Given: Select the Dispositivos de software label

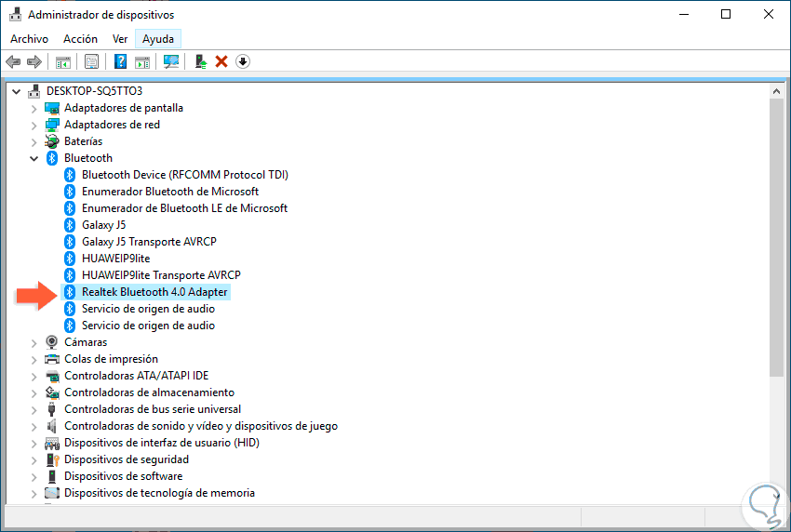Looking at the screenshot, I should pyautogui.click(x=123, y=476).
